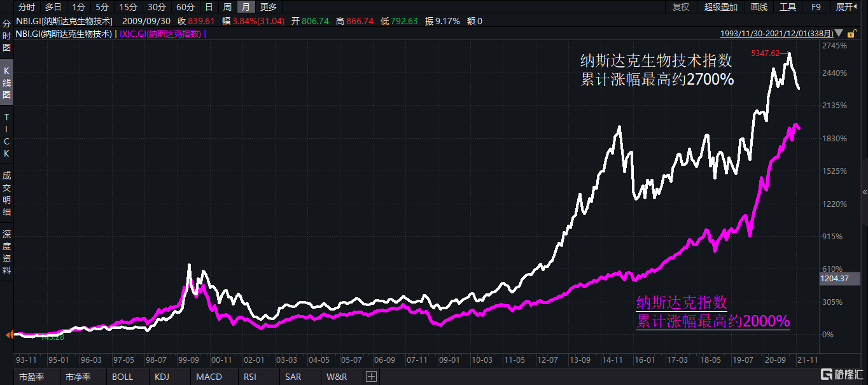
Task: Open the 画线 drawing tool
Action: 759,7
